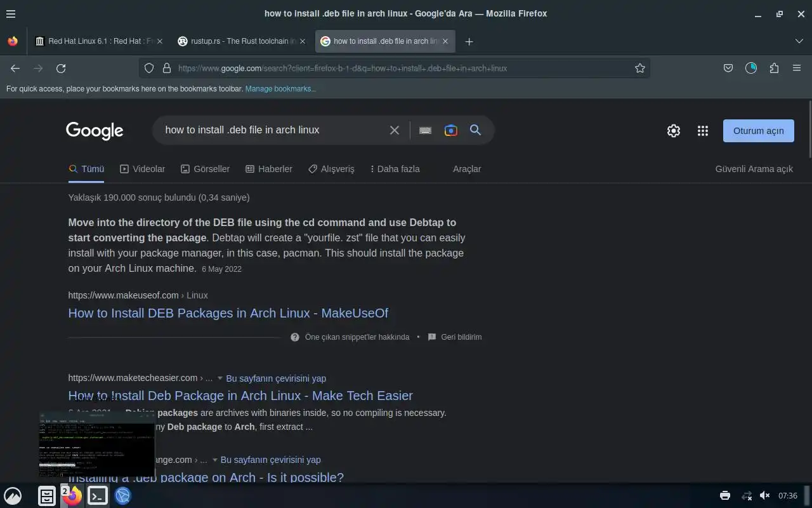Select the Haberler search tab
This screenshot has height=508, width=812.
point(269,169)
